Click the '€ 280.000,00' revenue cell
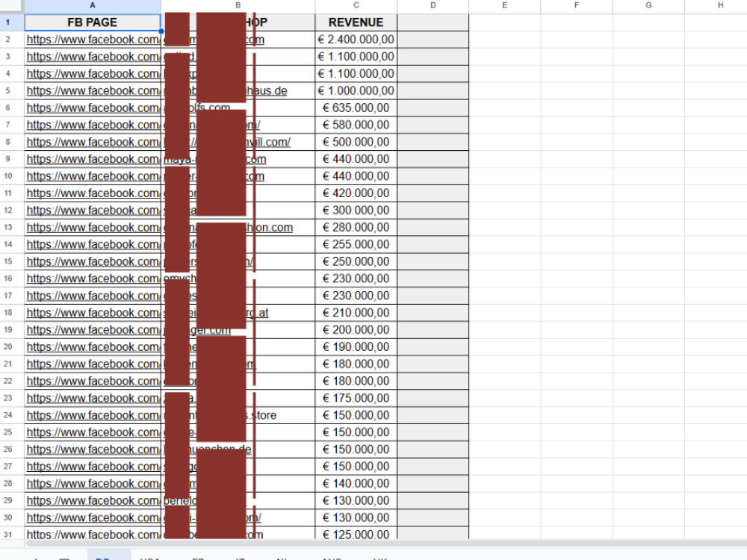This screenshot has width=747, height=560. (x=356, y=228)
